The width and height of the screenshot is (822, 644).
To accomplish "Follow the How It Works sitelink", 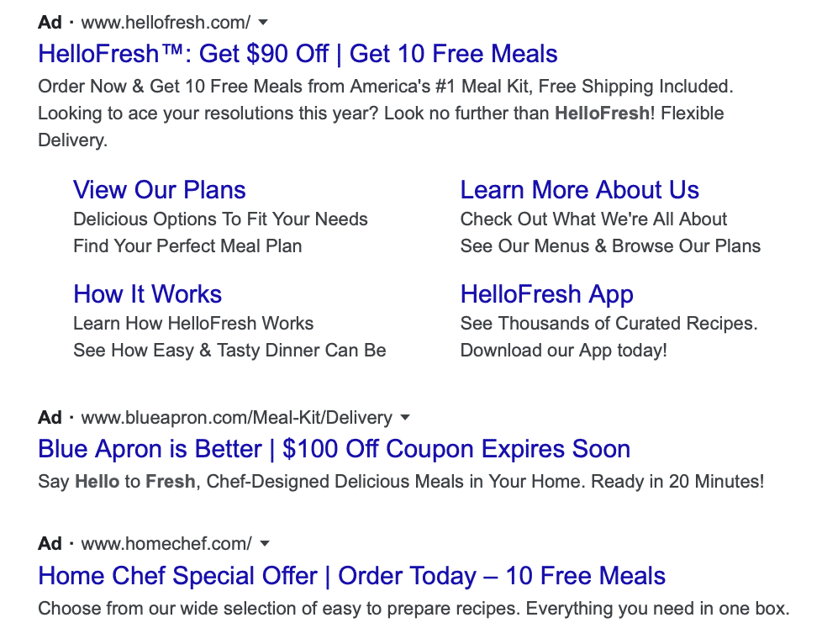I will tap(147, 294).
